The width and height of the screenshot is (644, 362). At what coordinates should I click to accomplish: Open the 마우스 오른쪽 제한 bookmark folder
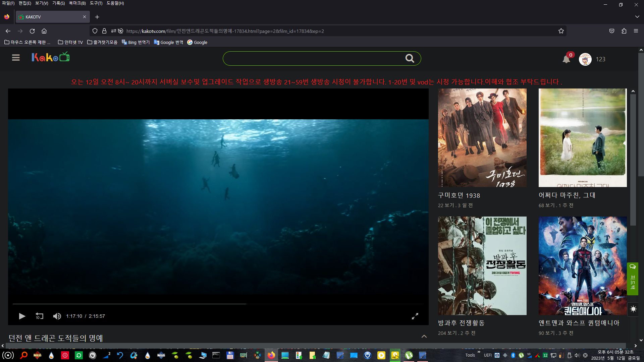(x=27, y=42)
